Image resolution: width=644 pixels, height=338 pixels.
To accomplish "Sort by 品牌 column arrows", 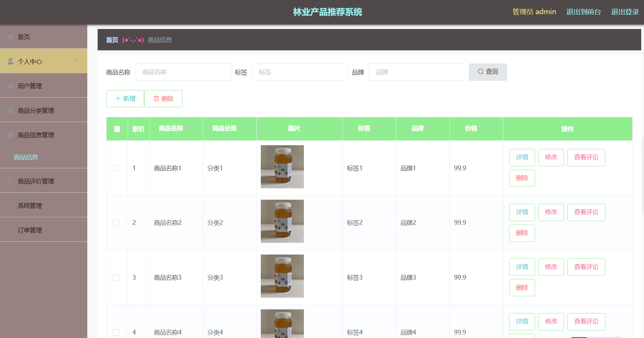I will [x=429, y=128].
